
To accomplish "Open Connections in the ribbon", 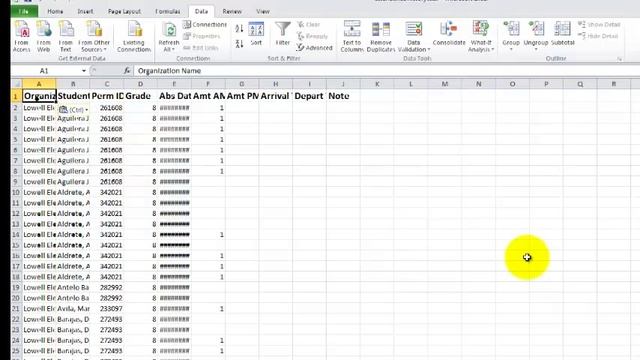I will 205,24.
